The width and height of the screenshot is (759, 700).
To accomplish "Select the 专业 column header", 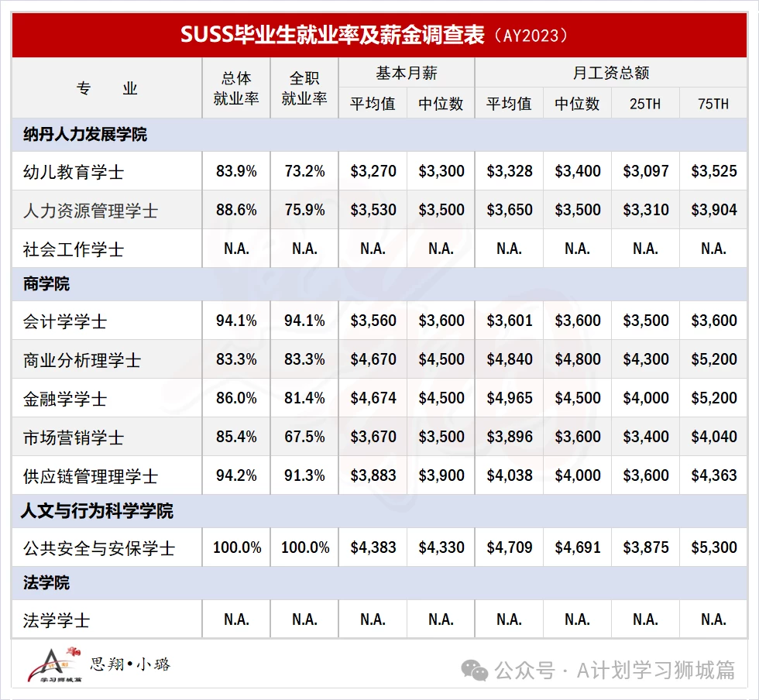I will 107,88.
